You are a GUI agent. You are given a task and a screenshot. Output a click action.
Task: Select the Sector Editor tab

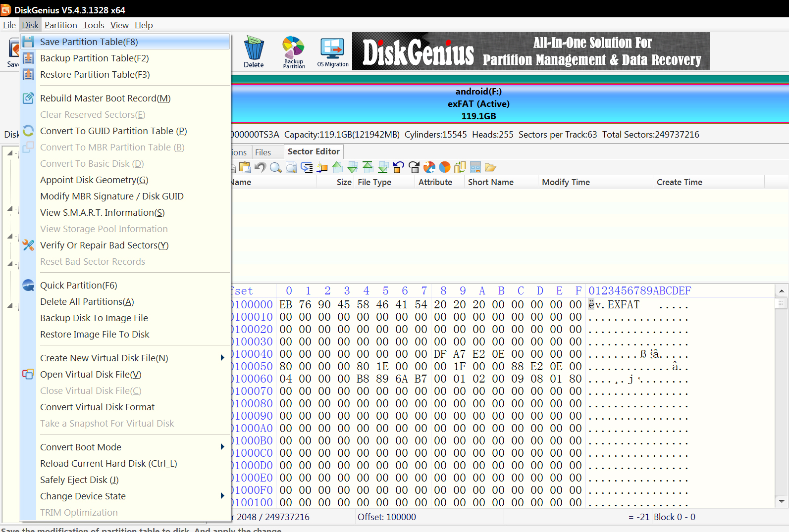point(314,151)
